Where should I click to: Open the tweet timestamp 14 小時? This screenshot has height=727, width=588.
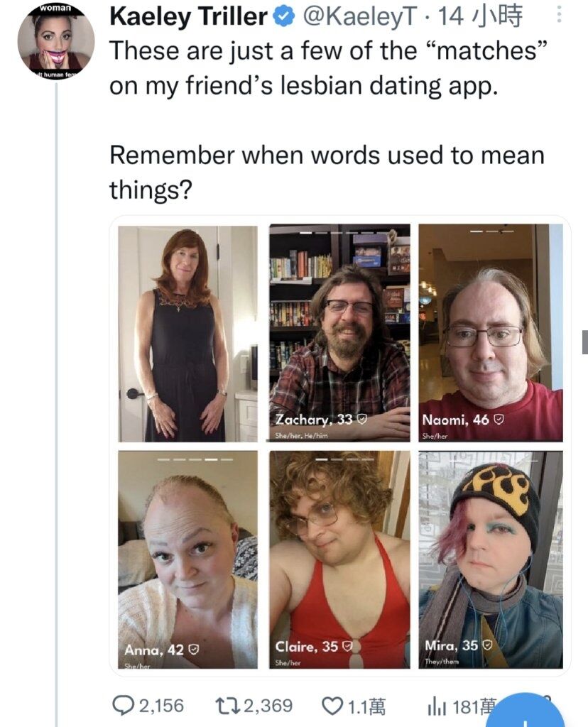click(480, 16)
